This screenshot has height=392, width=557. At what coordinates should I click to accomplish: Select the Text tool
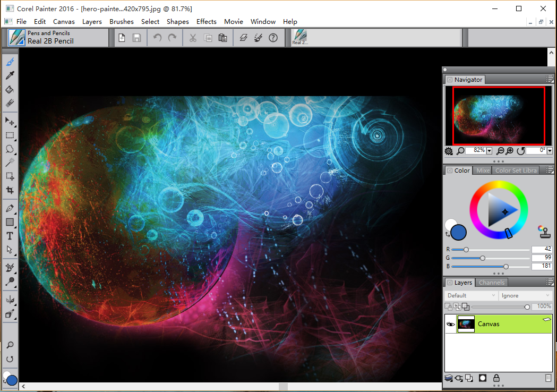10,236
